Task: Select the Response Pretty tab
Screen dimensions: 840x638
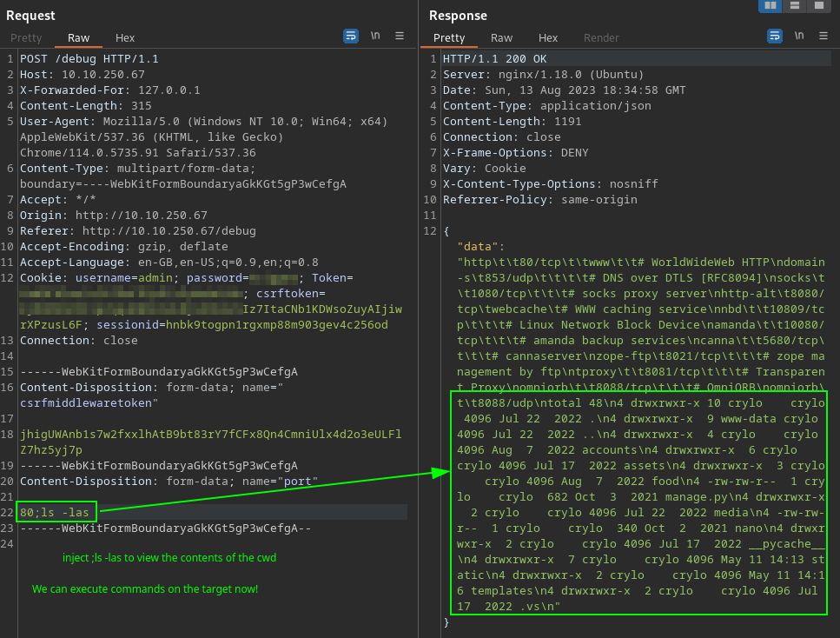Action: [449, 38]
